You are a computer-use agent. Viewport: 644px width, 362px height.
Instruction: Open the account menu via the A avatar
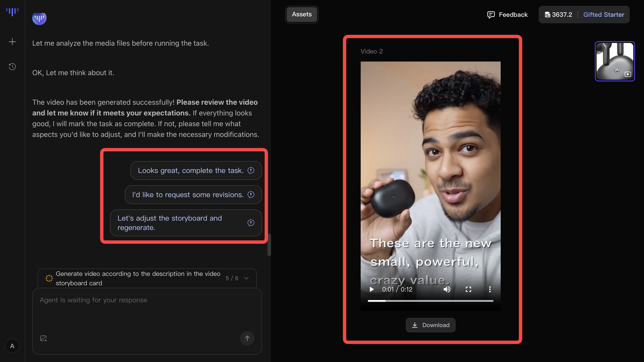pos(12,346)
